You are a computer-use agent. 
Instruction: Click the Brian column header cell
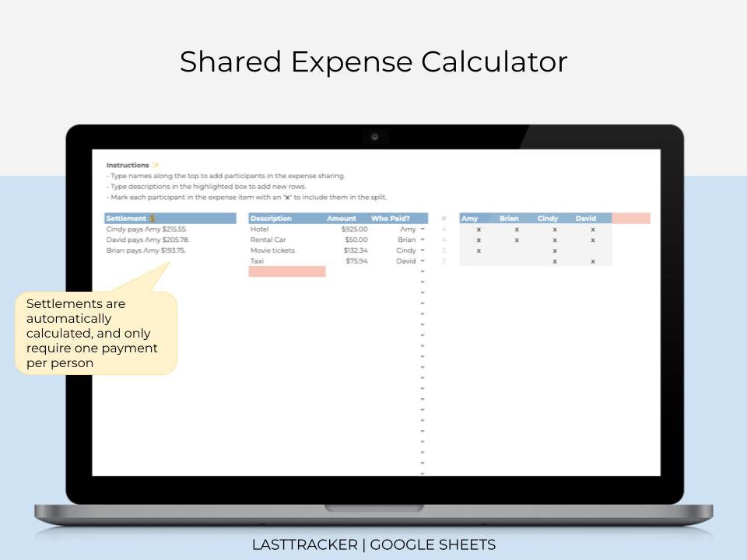(510, 219)
